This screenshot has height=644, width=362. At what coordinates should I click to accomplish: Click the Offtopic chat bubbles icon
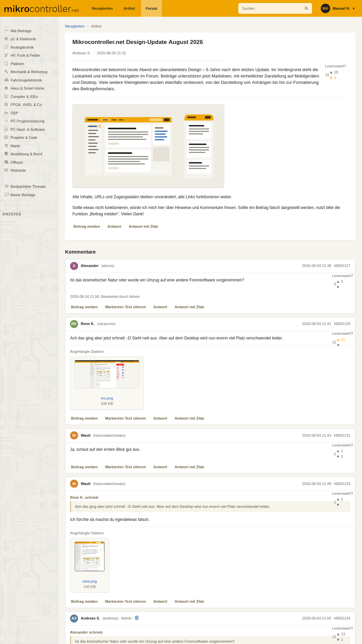tap(6, 162)
